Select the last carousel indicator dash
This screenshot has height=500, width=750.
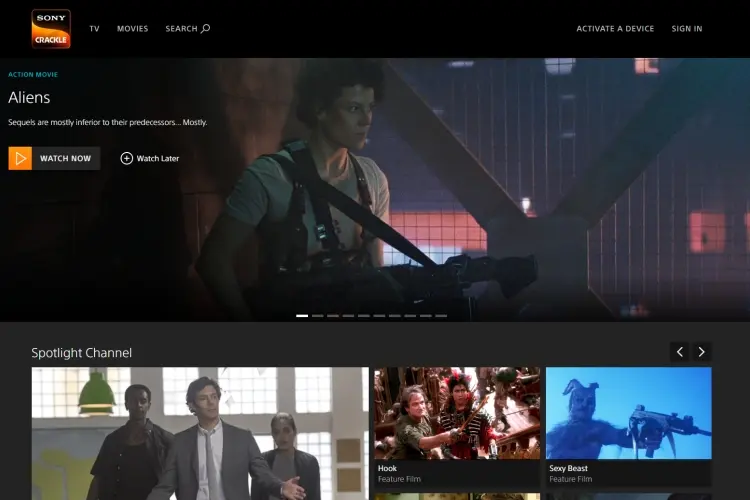[441, 316]
